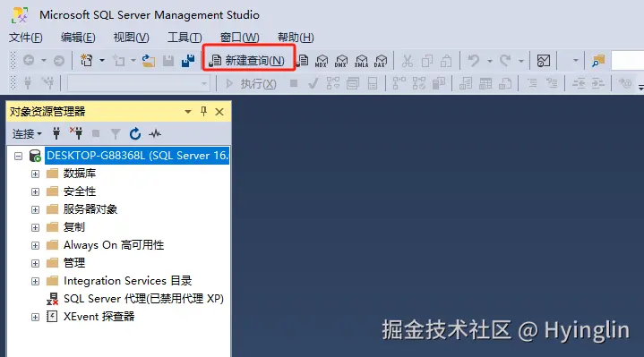Click the New Project icon

tap(86, 61)
